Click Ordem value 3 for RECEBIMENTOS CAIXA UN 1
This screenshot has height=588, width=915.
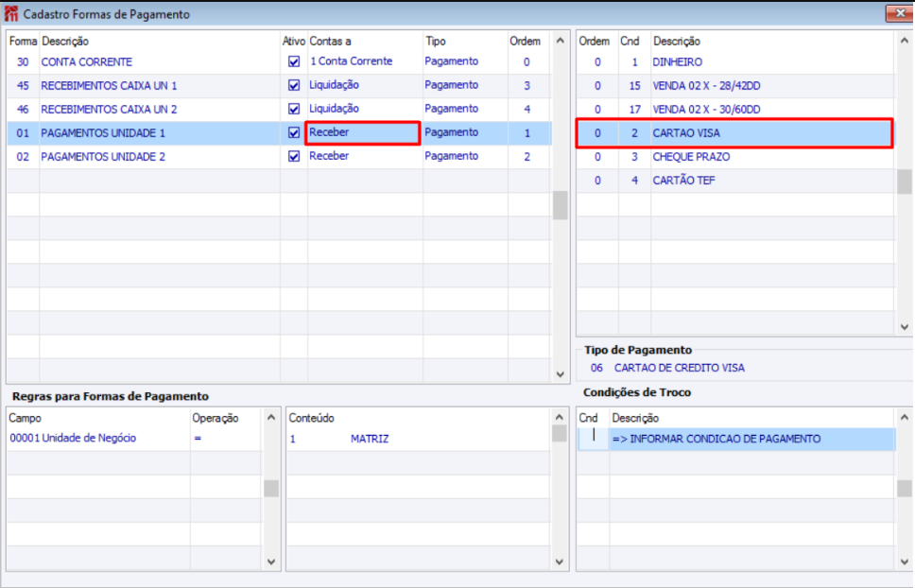[x=527, y=86]
